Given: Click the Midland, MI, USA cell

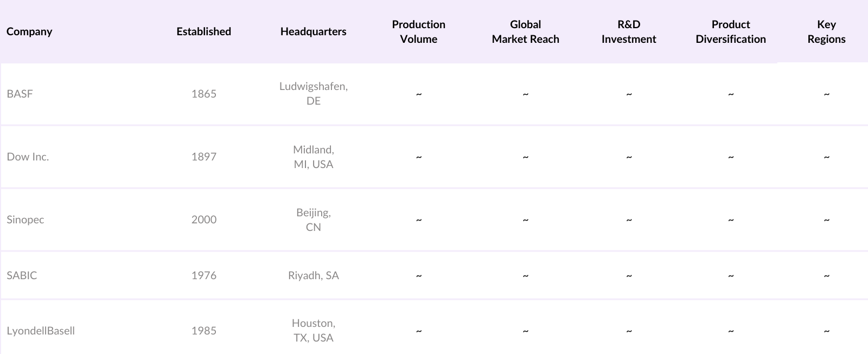Looking at the screenshot, I should point(313,157).
